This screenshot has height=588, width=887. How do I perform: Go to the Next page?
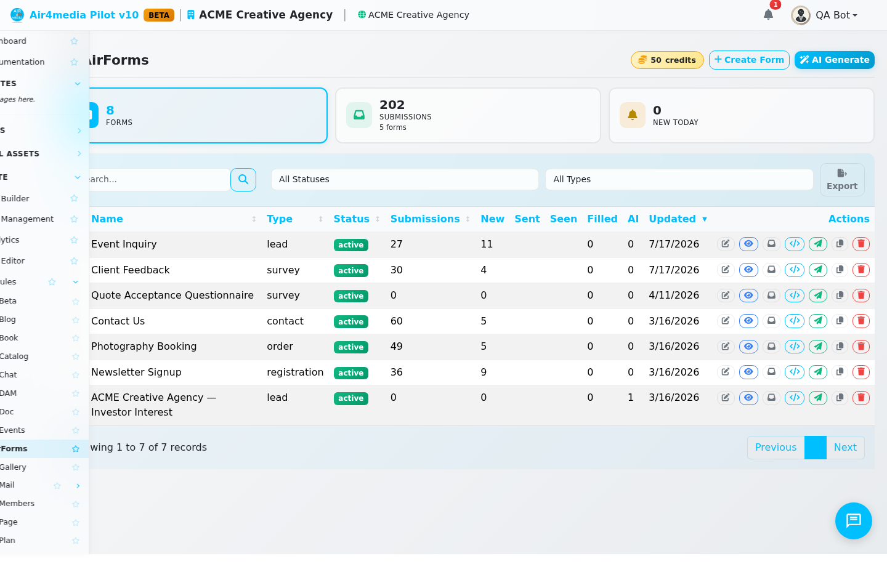point(845,448)
